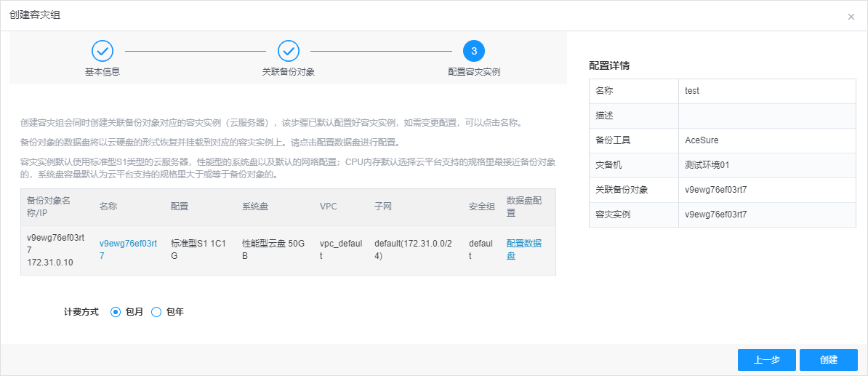Click the 描述 label in 配置详情
The height and width of the screenshot is (376, 868).
click(605, 116)
